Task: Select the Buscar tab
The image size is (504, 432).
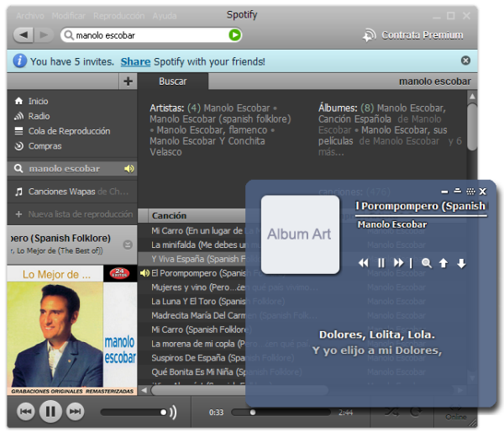Action: [x=173, y=82]
